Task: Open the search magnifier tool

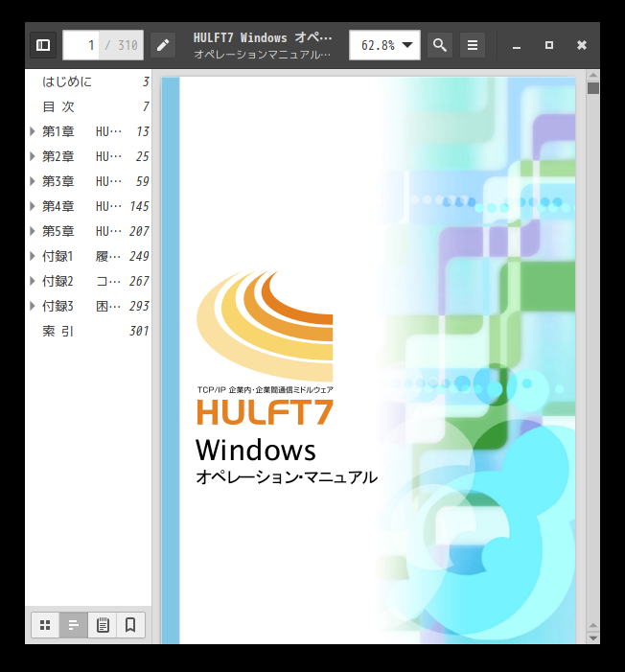Action: [440, 45]
